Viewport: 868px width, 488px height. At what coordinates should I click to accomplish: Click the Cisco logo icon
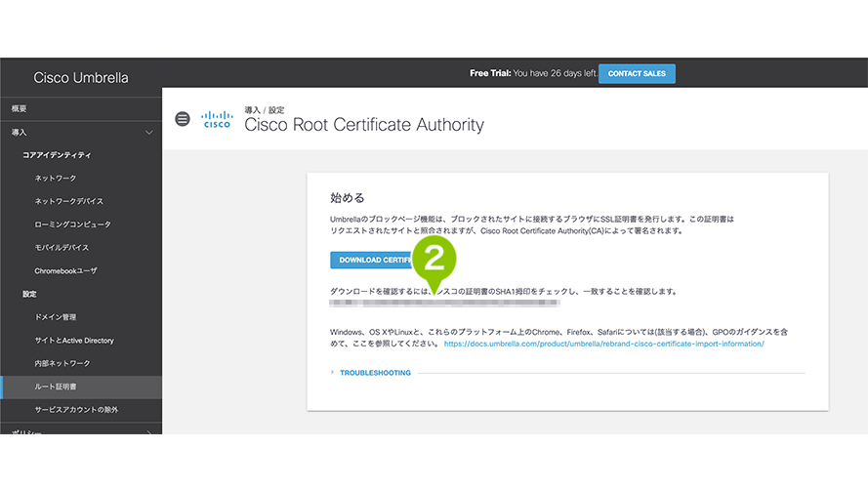pos(217,119)
